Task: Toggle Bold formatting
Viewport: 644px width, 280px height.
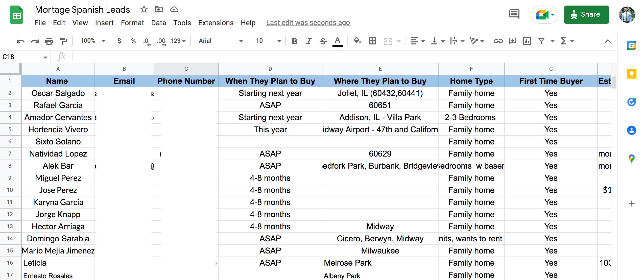Action: 294,41
